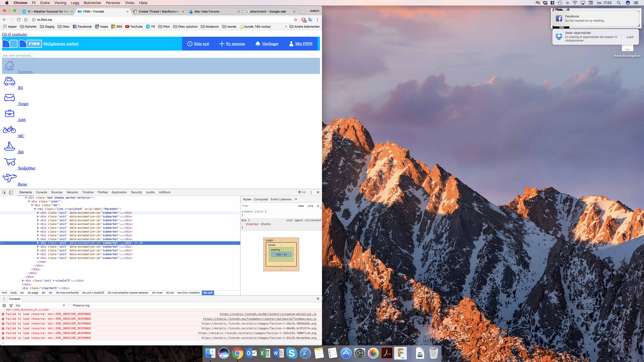Toggle the device toolbar icon in DevTools

pos(11,192)
